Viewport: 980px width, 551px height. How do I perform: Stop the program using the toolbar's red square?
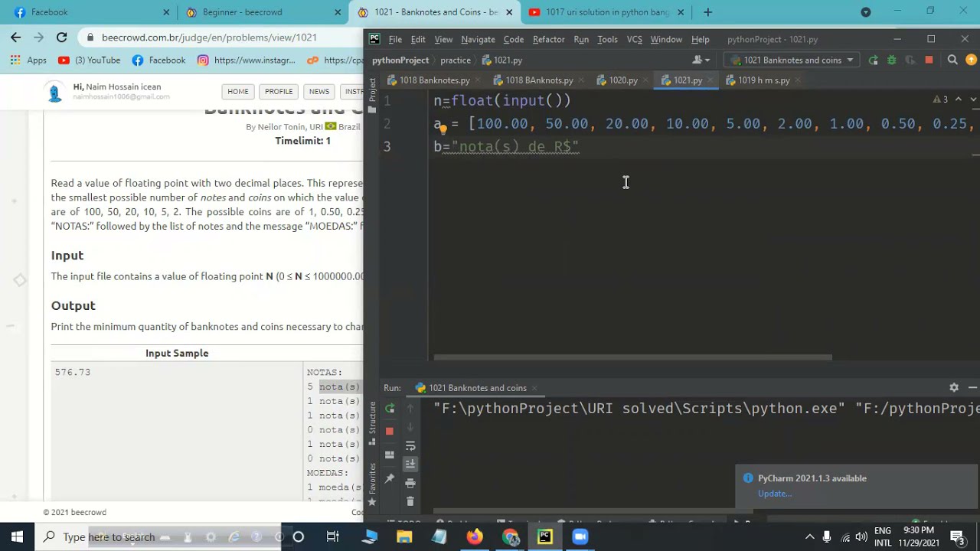tap(929, 60)
